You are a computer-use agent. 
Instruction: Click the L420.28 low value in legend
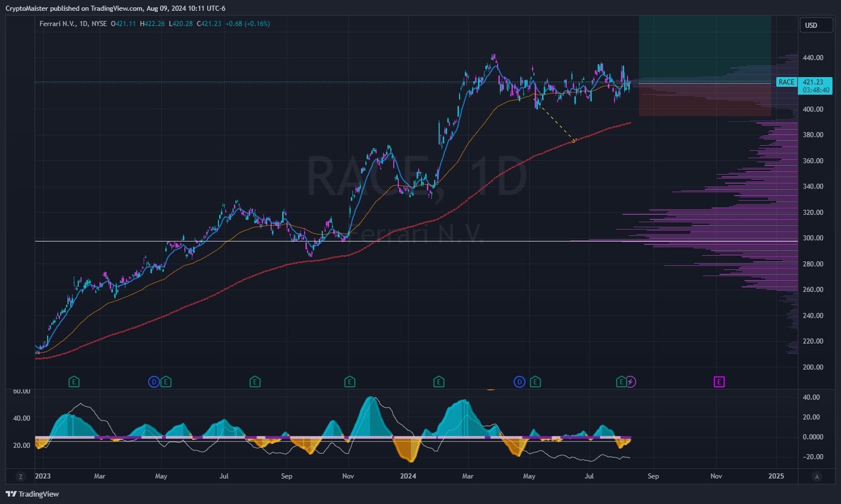pyautogui.click(x=181, y=24)
